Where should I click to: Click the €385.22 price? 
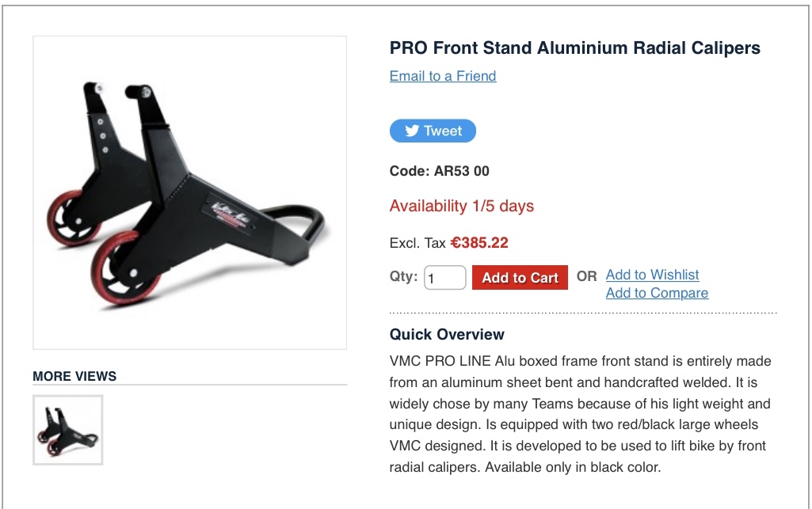tap(479, 242)
